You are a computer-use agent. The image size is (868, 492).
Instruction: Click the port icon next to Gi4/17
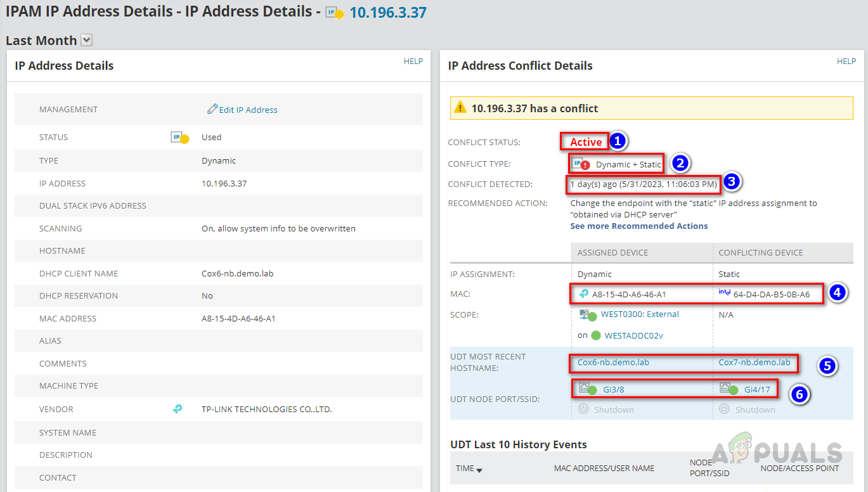[x=729, y=389]
